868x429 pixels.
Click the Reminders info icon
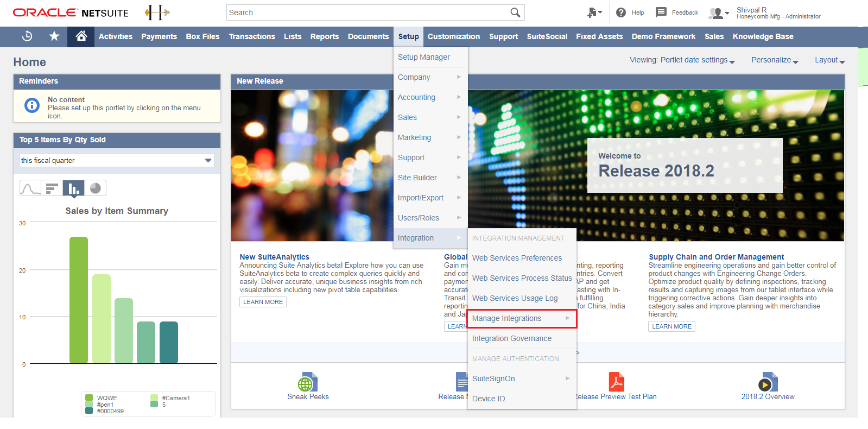(x=32, y=105)
